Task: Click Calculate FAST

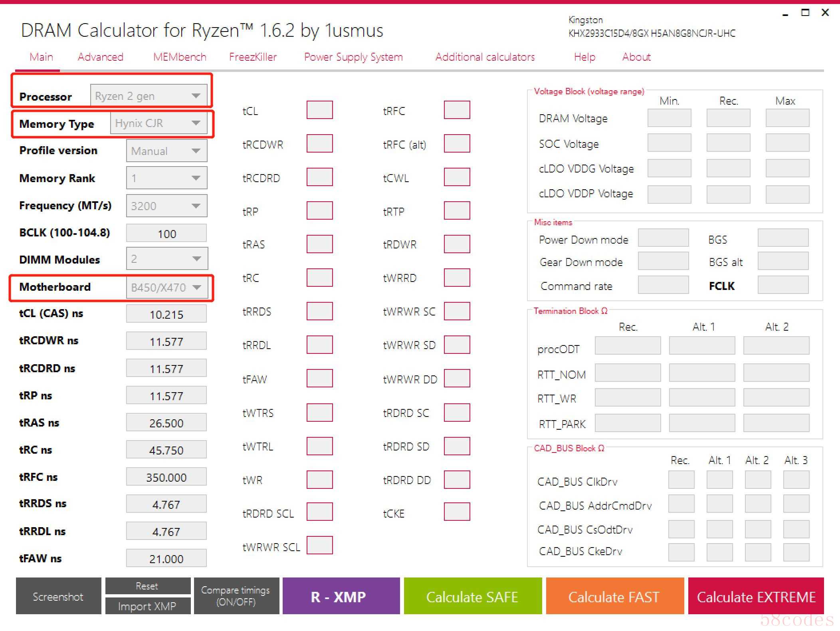Action: [x=615, y=596]
